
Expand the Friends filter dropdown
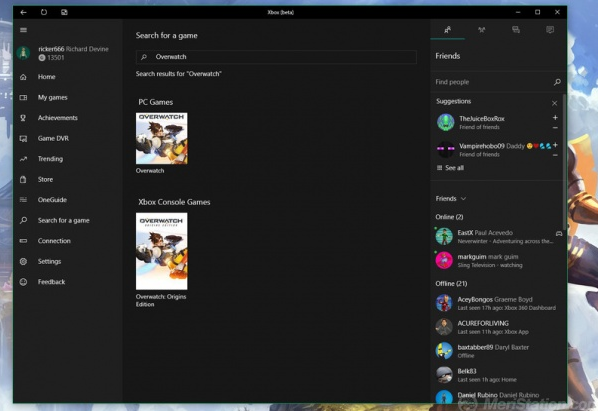coord(451,199)
